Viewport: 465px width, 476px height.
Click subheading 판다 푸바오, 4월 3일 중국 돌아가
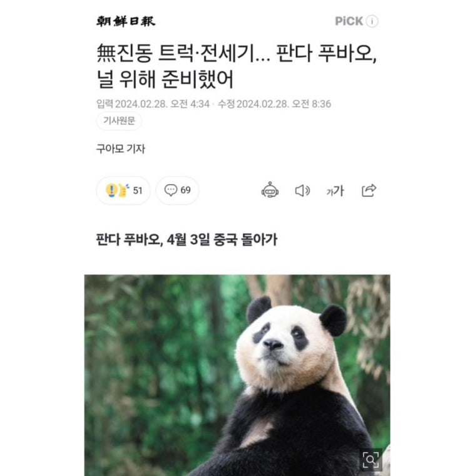(x=187, y=239)
